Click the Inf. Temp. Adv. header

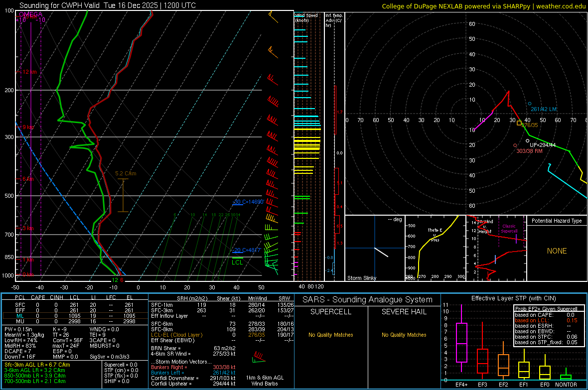tap(334, 20)
